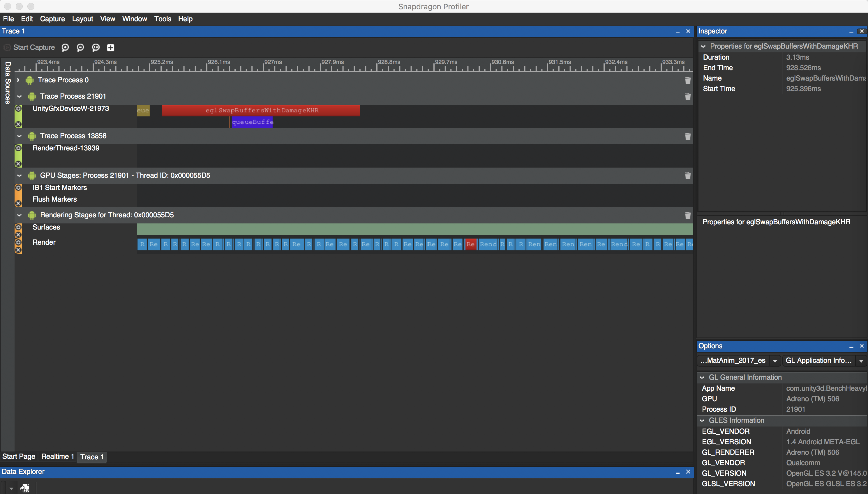Click the export CSV icon in Data Explorer
868x494 pixels.
(25, 488)
